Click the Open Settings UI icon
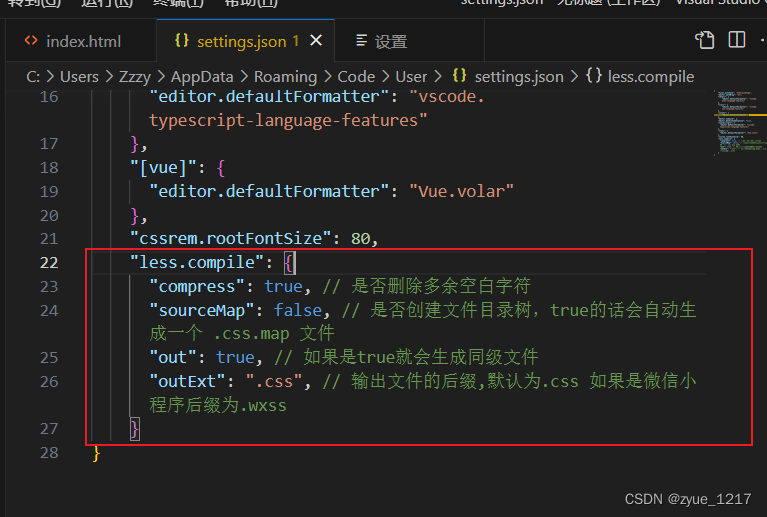The image size is (767, 517). 705,40
